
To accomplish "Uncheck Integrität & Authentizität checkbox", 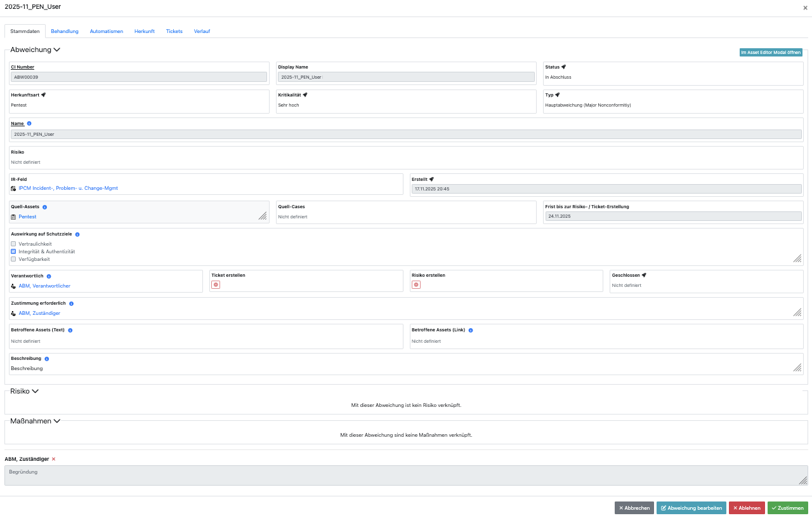I will tap(13, 251).
